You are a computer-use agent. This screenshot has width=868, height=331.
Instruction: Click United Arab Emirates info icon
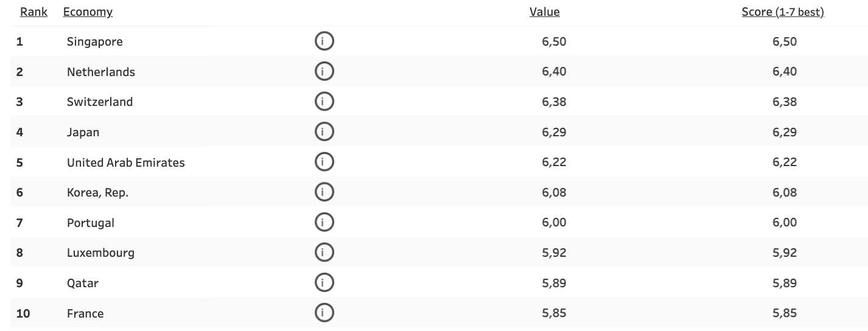point(324,162)
